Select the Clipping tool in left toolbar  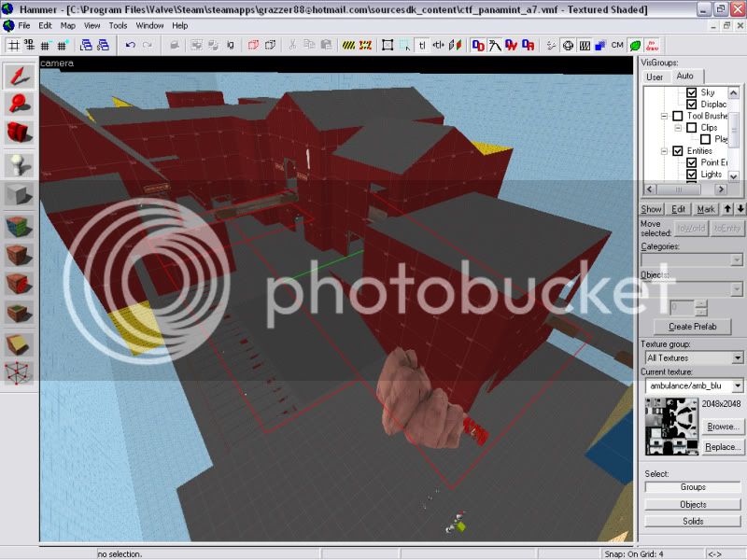(19, 344)
